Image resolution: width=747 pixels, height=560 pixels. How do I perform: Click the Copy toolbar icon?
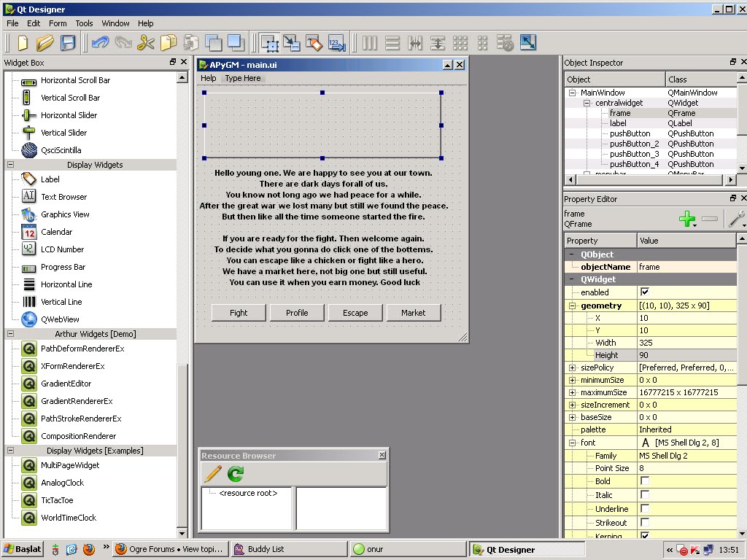[169, 43]
